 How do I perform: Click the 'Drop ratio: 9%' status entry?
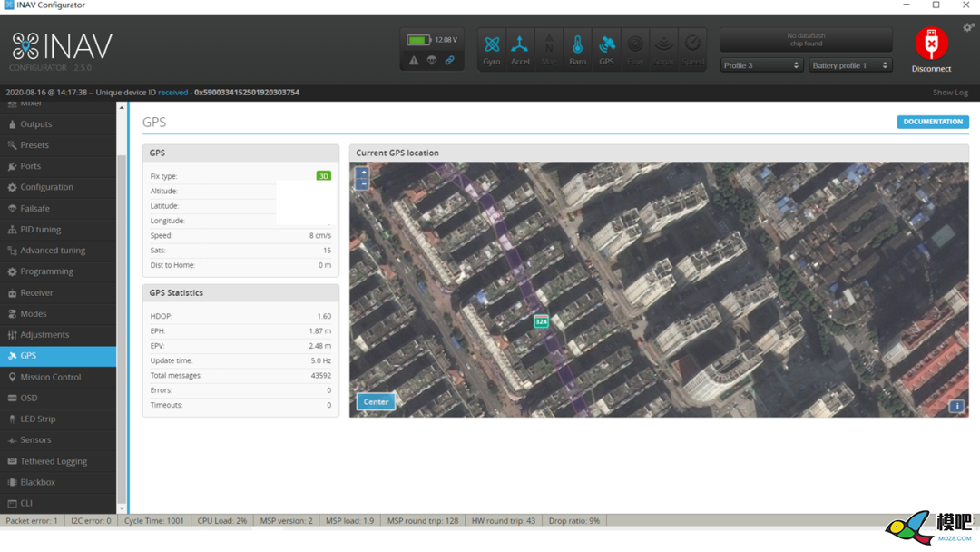tap(574, 521)
